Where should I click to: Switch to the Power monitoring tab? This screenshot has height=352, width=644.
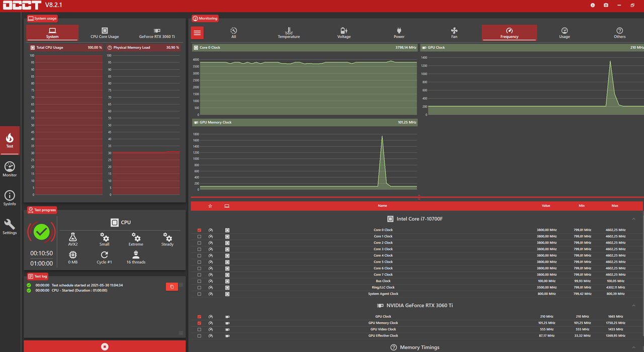(x=399, y=33)
